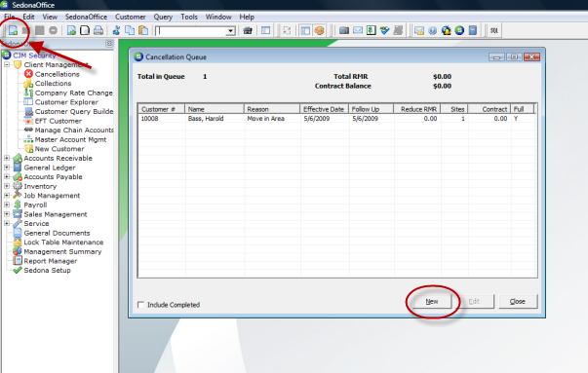588x373 pixels.
Task: Open Manage Chain Accounts item
Action: coord(74,131)
